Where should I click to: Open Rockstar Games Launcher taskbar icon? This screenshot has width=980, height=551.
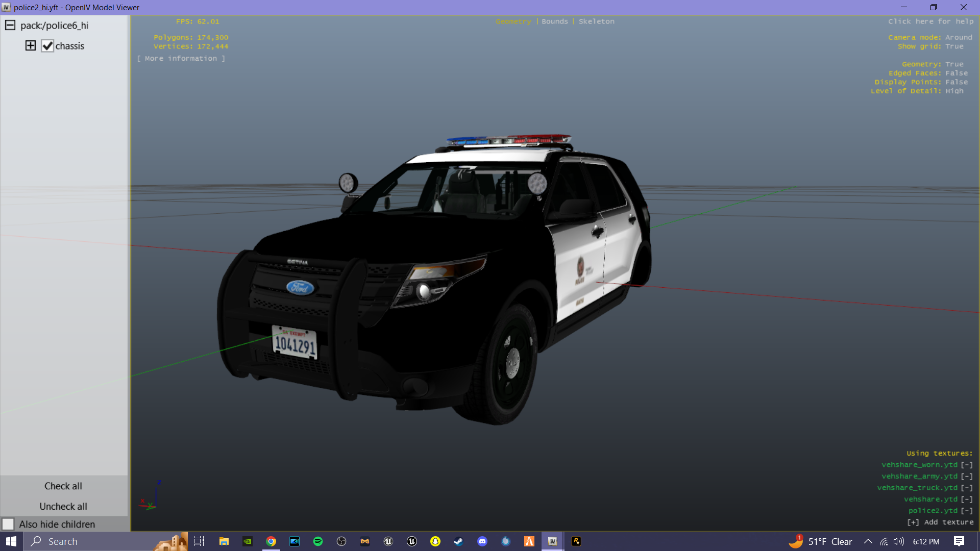(x=576, y=541)
